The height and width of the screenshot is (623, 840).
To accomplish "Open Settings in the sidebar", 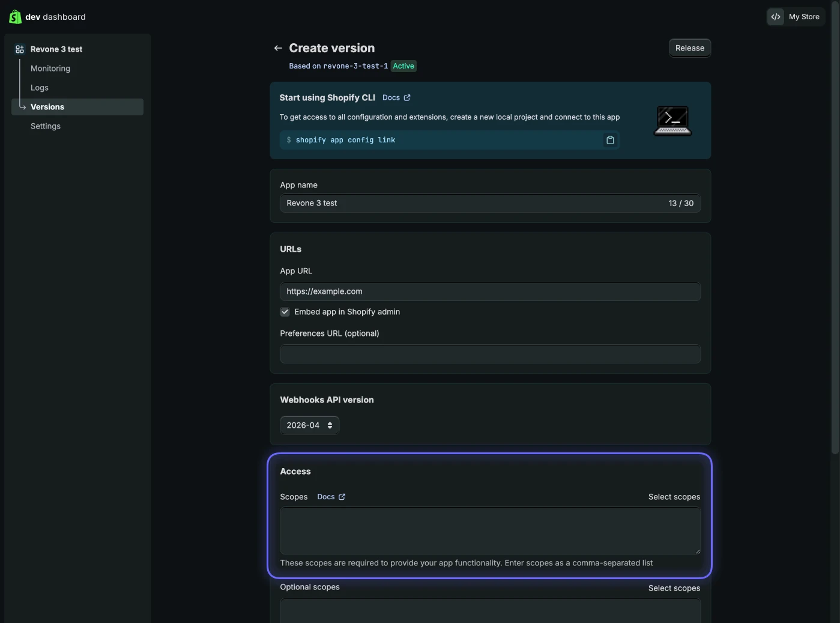I will [x=46, y=126].
